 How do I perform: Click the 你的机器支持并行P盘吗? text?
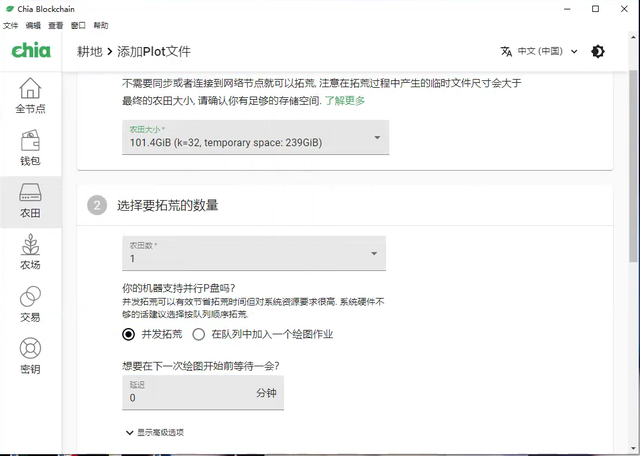point(179,288)
